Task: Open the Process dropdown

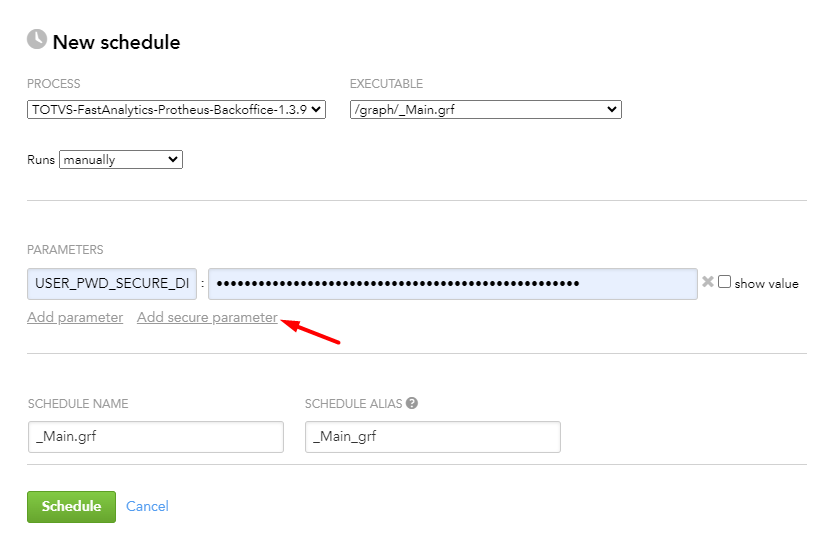Action: coord(176,110)
